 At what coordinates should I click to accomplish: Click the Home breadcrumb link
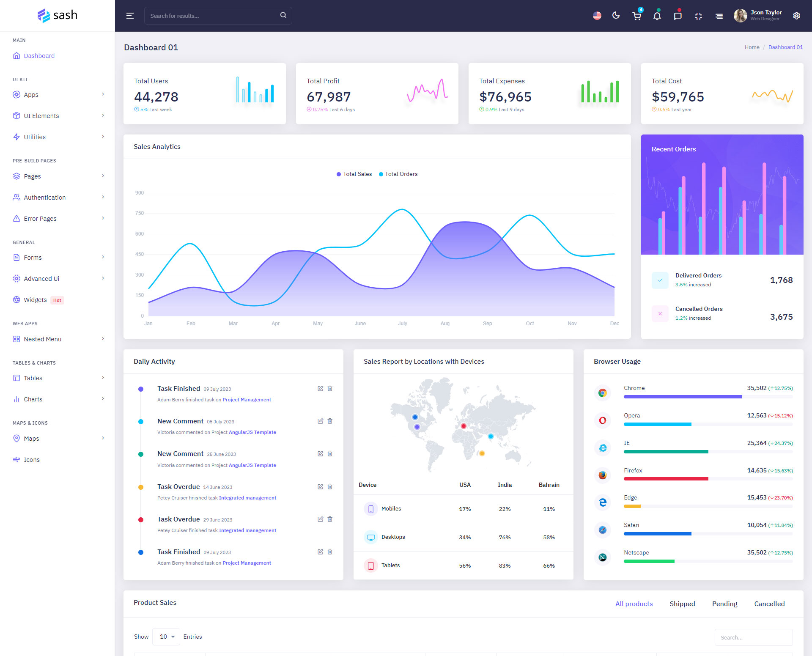click(752, 47)
